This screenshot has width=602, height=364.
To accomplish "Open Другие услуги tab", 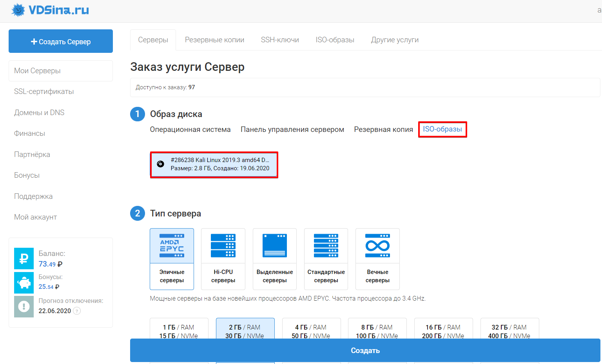I will click(x=395, y=40).
